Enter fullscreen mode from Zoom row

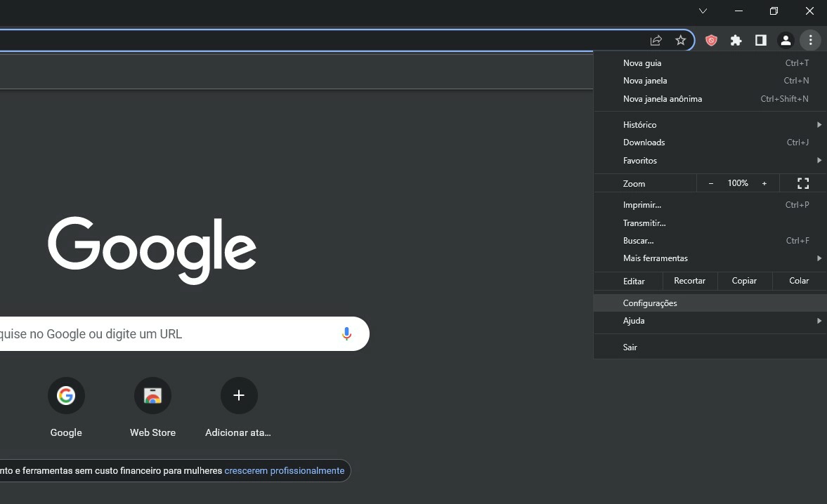coord(802,183)
